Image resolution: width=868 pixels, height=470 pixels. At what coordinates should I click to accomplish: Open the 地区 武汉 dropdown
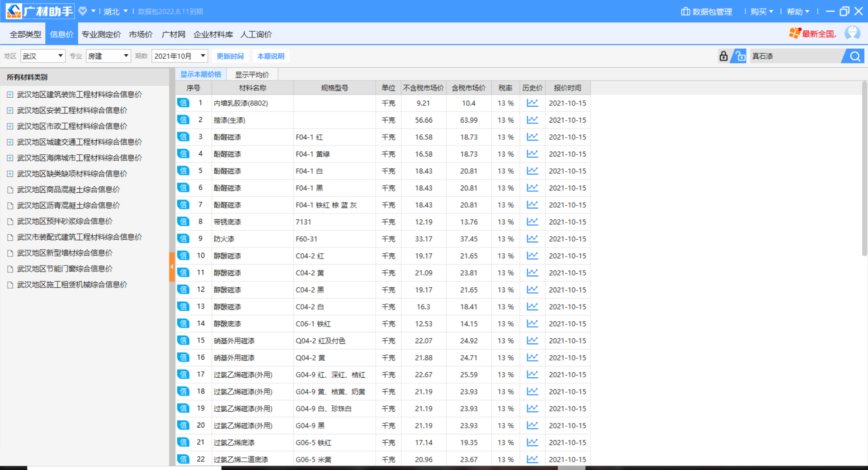coord(43,56)
